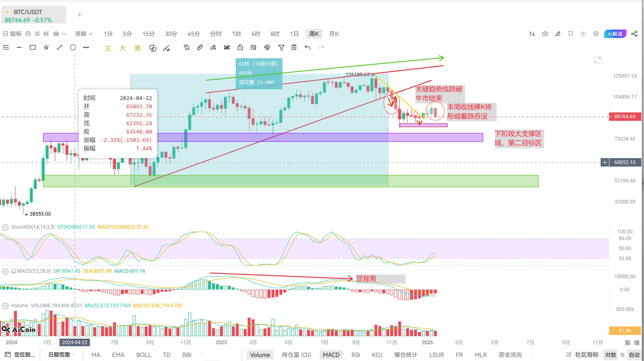Click the filter funnel icon
Screen dimensions: 644x361
point(281,48)
